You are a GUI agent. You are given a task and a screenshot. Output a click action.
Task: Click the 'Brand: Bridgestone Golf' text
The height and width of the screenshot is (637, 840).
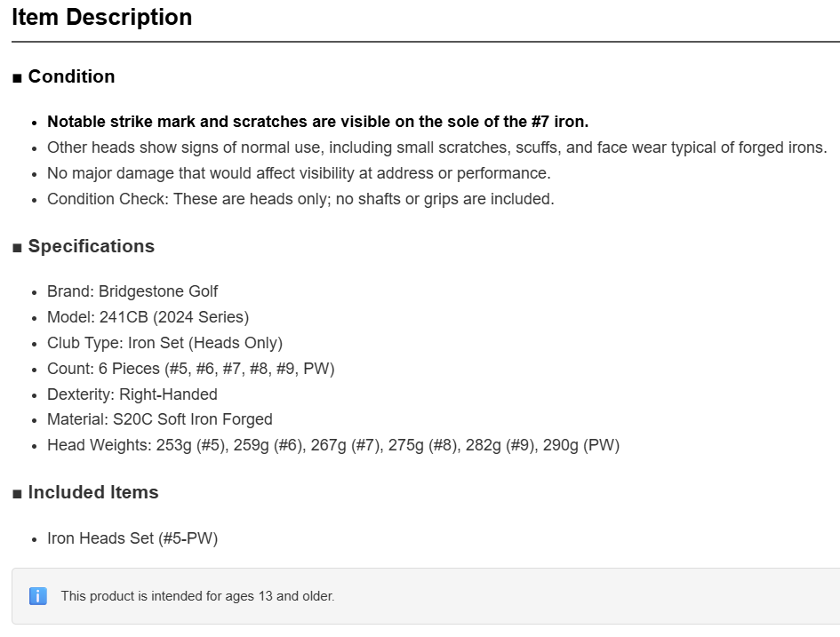[132, 291]
